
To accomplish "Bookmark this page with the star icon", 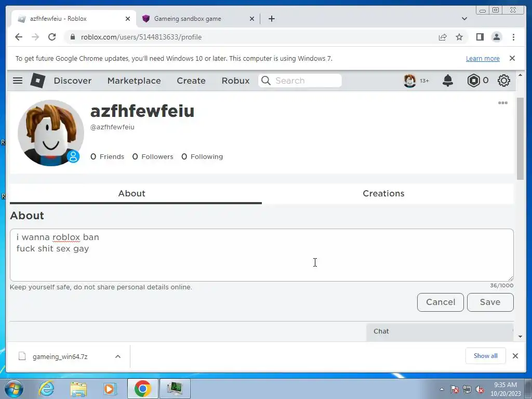I will pos(459,37).
